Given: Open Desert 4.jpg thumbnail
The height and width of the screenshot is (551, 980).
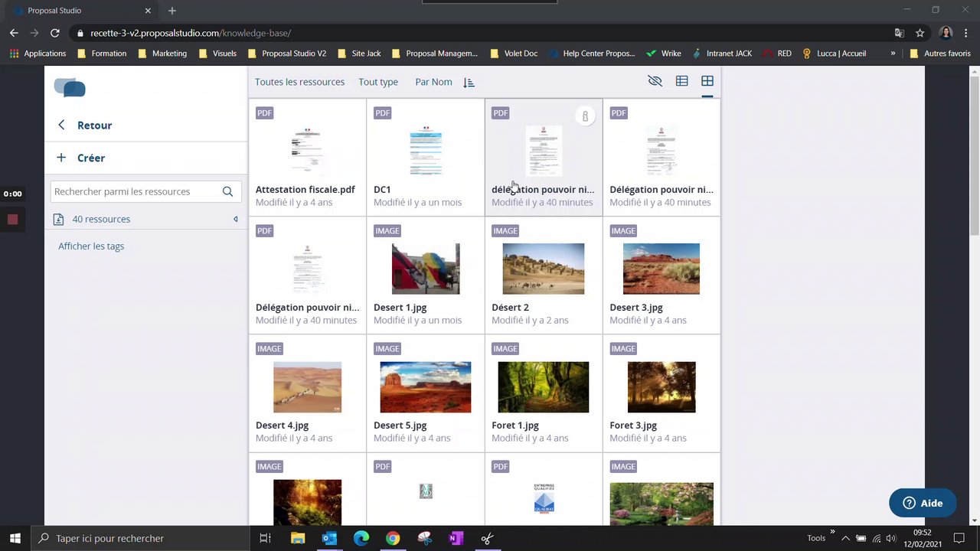Looking at the screenshot, I should 307,386.
